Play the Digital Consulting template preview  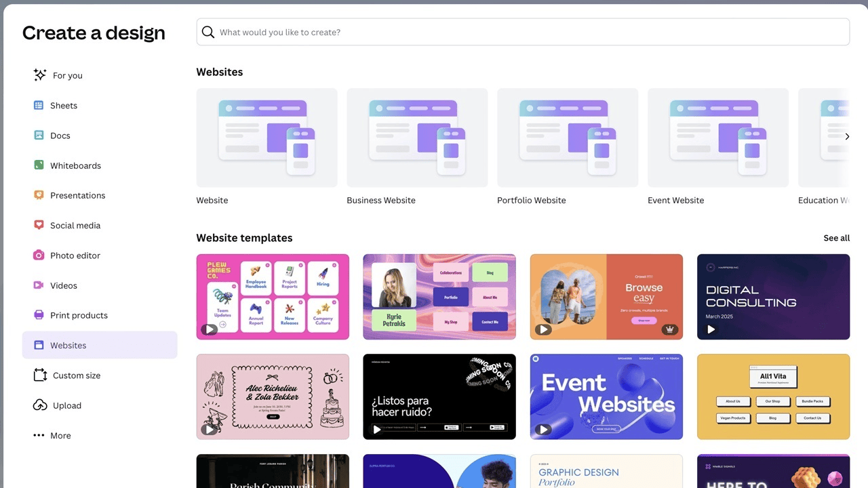click(x=711, y=329)
